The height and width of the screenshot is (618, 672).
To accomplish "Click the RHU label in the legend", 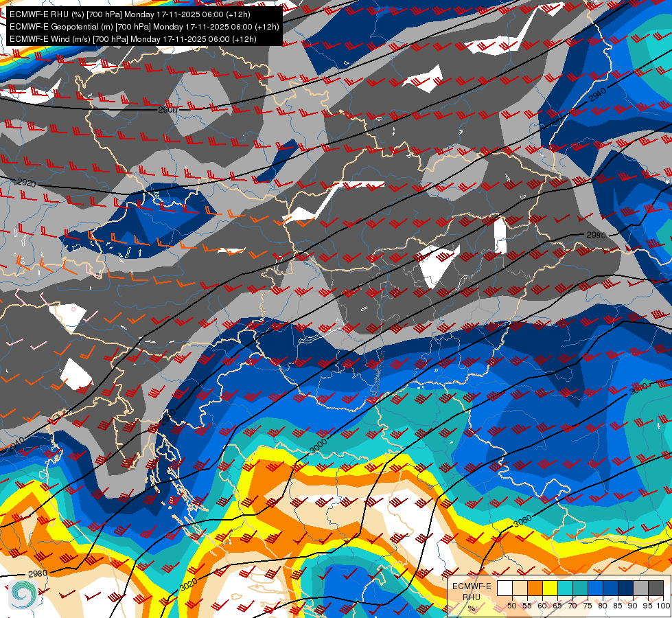I will (x=472, y=597).
